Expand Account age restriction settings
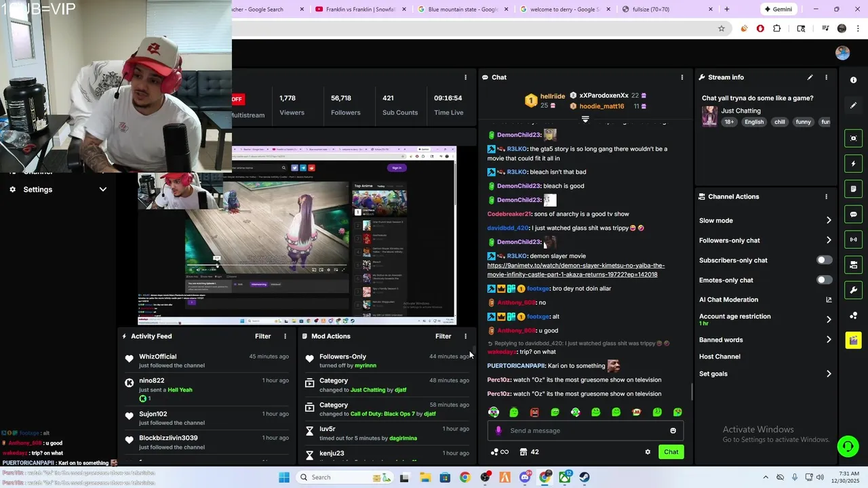The height and width of the screenshot is (488, 868). (x=829, y=319)
